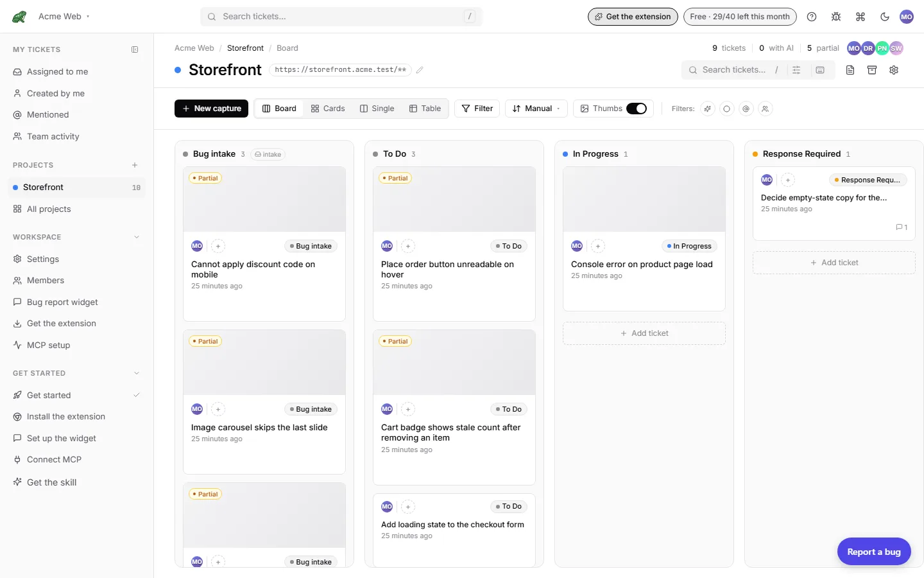Switch to the Table view
This screenshot has height=578, width=924.
(x=425, y=109)
